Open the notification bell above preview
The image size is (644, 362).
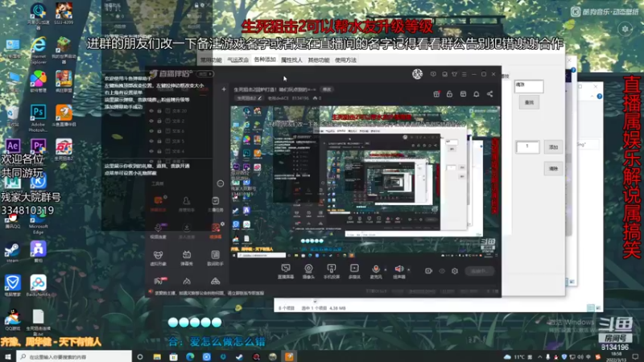(x=476, y=94)
